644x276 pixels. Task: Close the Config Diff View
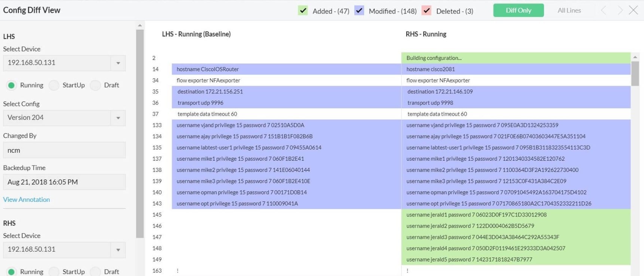click(634, 10)
